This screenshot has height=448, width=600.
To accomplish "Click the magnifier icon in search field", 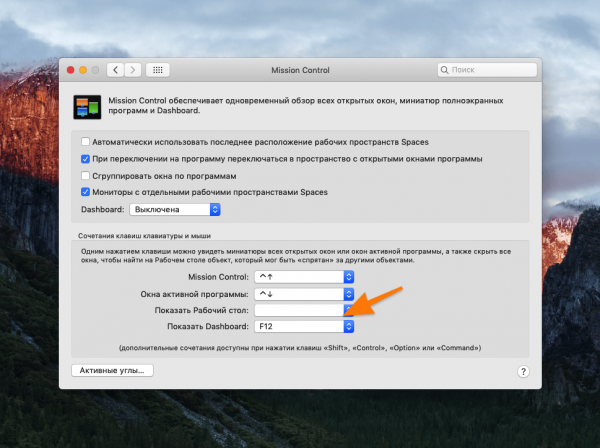I will coord(444,70).
